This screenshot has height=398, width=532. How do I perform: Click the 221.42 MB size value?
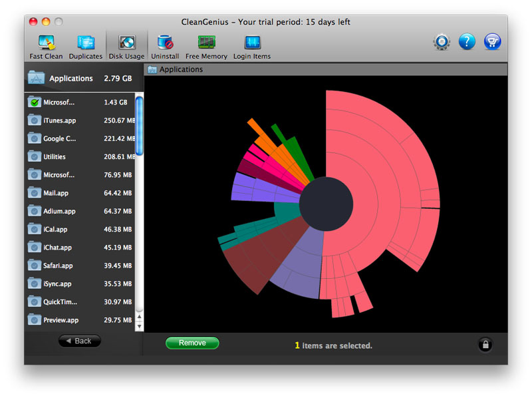120,138
